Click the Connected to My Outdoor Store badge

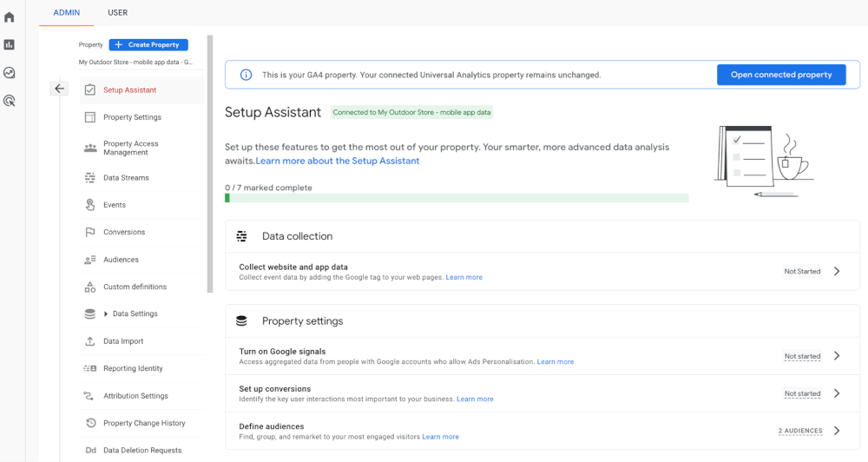point(411,112)
